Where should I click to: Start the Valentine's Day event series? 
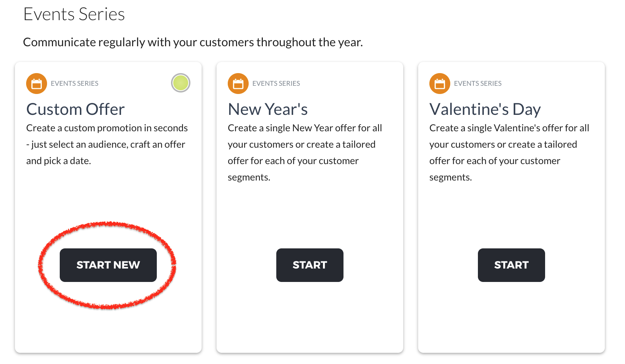point(511,265)
